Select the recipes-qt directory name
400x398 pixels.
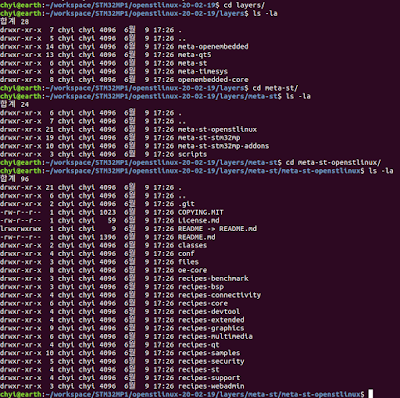(199, 345)
